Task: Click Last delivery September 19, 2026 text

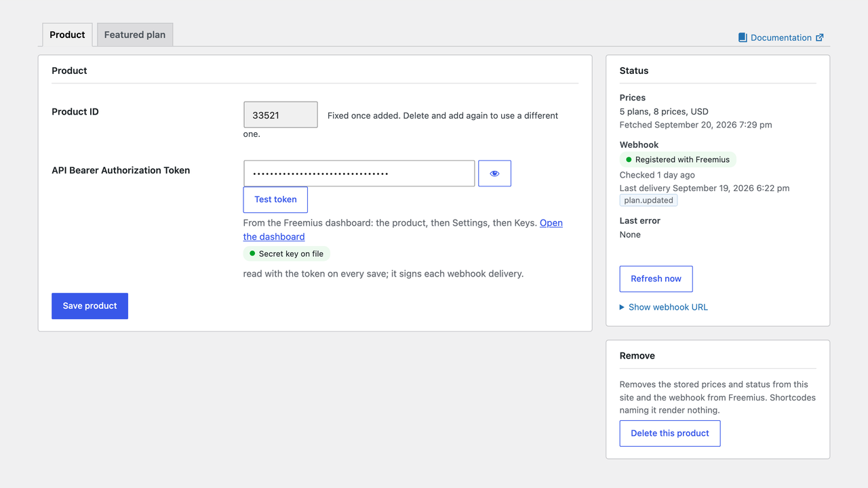Action: 705,188
